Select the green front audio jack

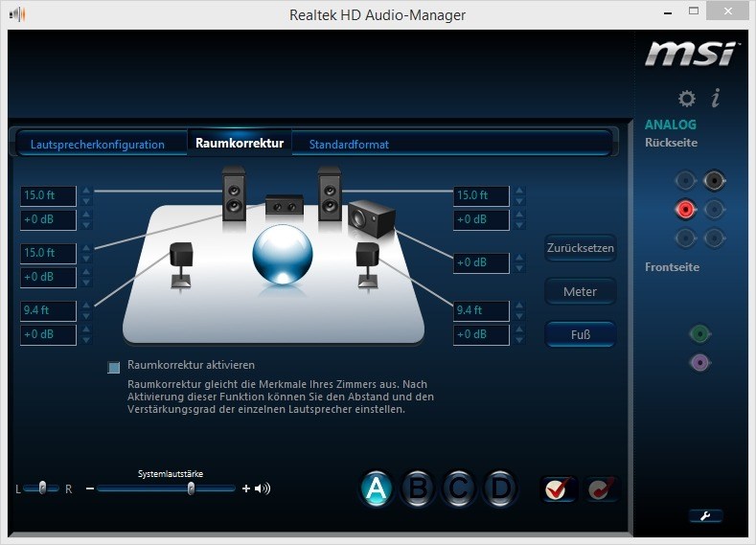699,333
